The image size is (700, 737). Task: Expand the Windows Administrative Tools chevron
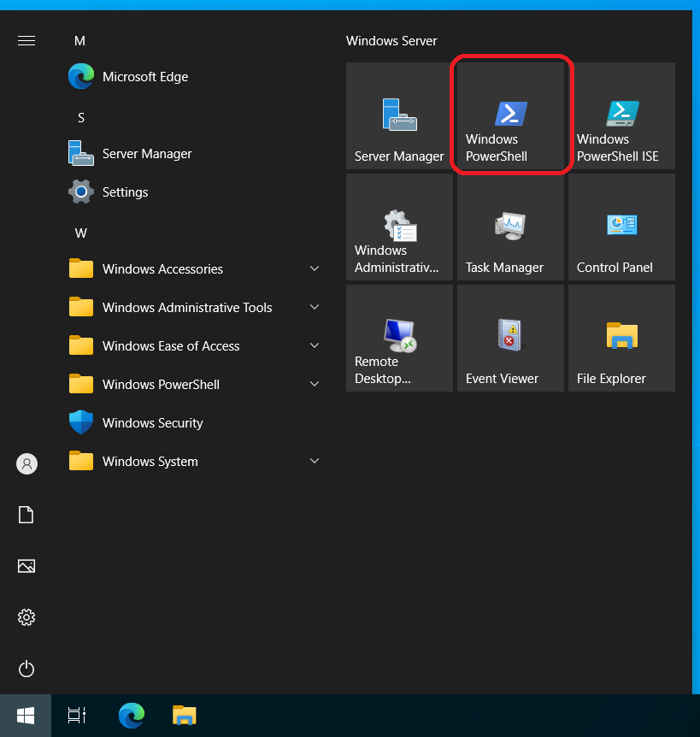pos(315,307)
